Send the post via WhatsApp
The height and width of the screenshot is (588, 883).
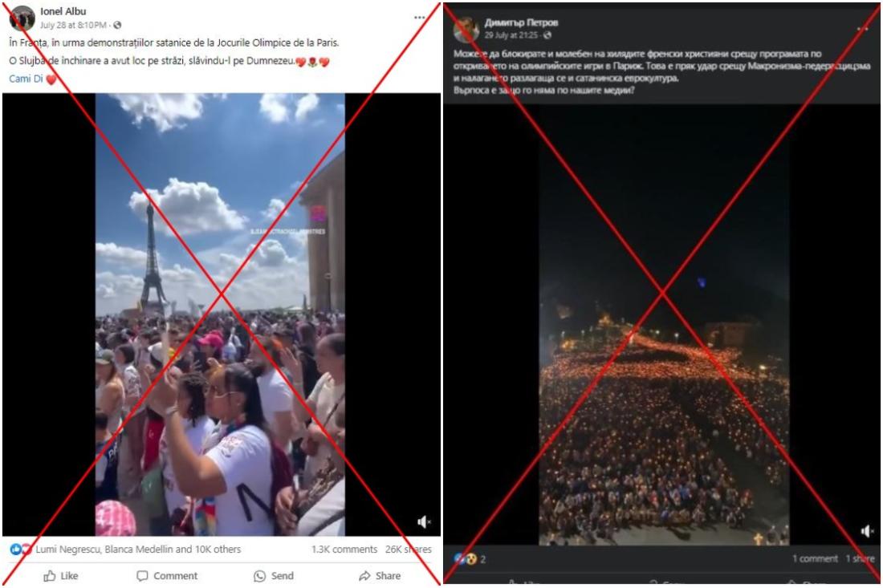pyautogui.click(x=274, y=576)
